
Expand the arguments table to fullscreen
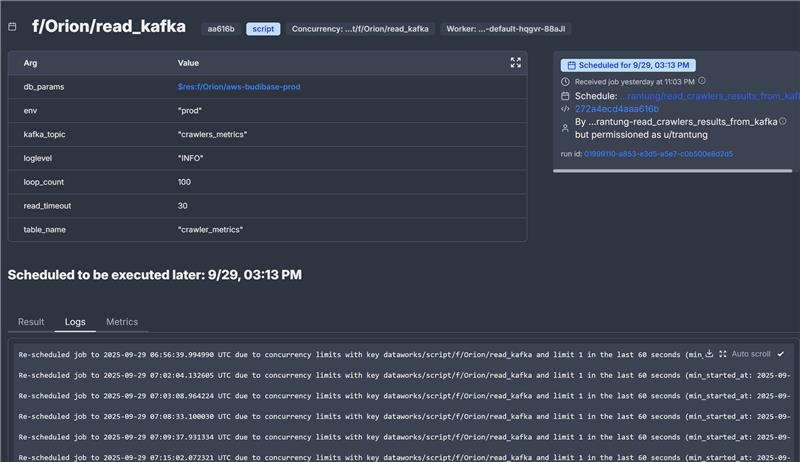(x=516, y=63)
